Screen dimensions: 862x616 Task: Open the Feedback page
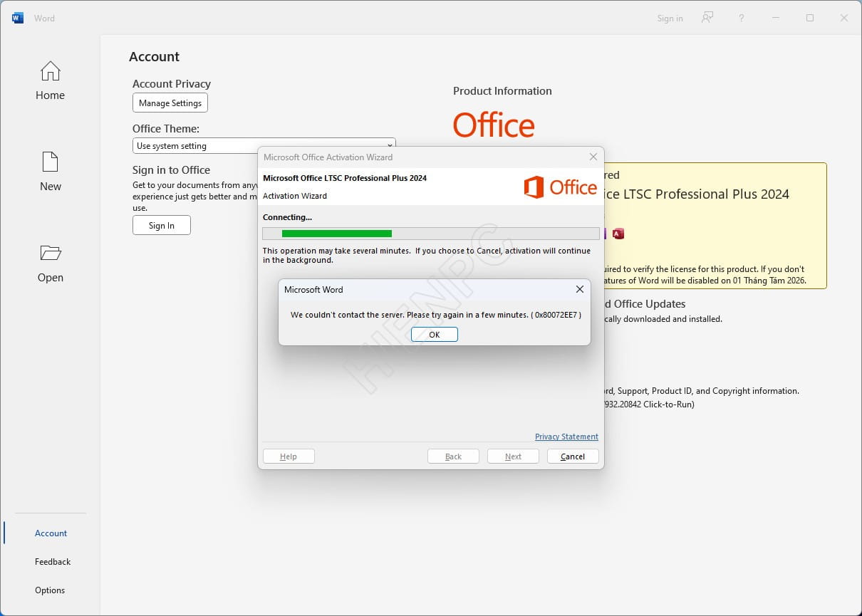click(53, 561)
